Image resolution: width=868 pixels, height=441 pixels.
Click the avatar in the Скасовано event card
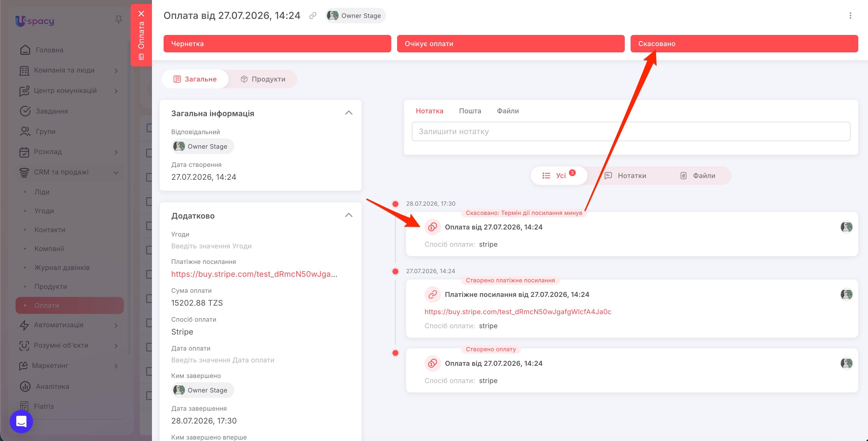click(x=846, y=227)
